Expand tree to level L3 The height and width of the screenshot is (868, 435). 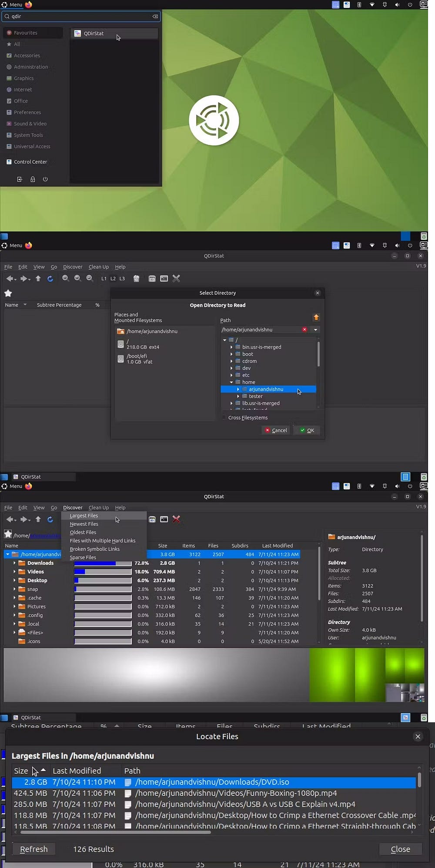click(x=122, y=278)
